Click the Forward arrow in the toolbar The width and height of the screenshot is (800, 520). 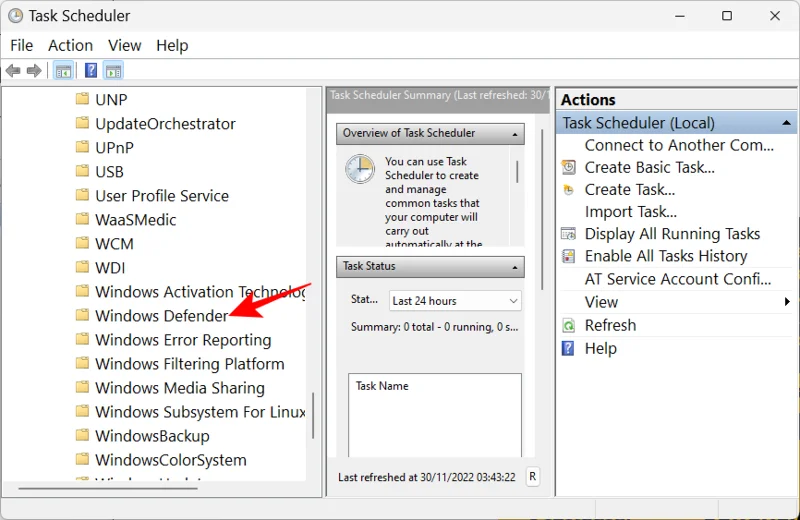pos(34,71)
